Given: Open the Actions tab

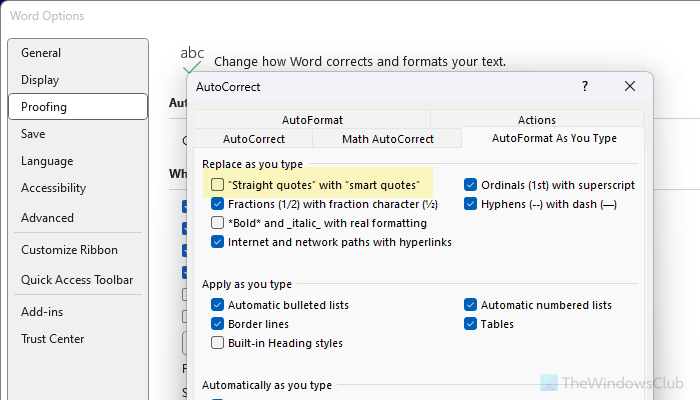Looking at the screenshot, I should [537, 120].
